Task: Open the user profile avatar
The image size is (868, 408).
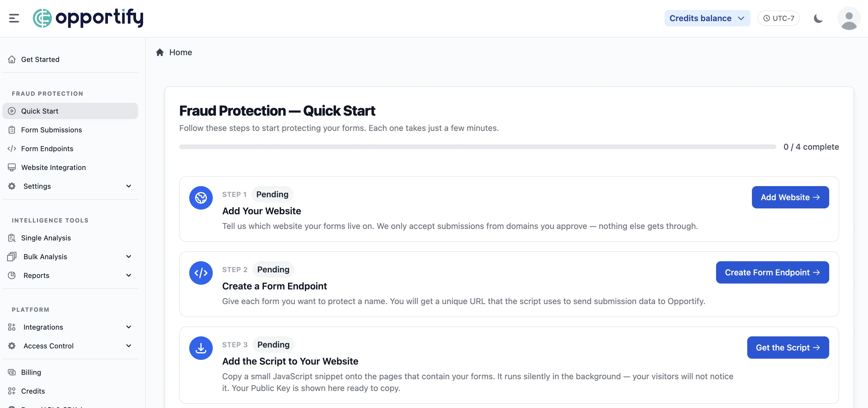Action: coord(849,18)
